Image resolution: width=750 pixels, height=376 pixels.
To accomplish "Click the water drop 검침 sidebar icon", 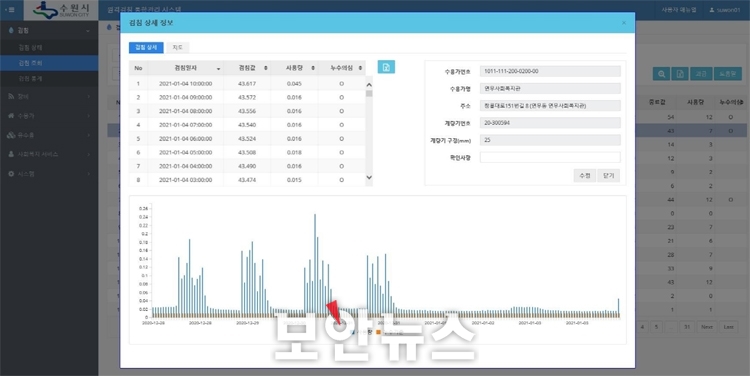I will (11, 30).
